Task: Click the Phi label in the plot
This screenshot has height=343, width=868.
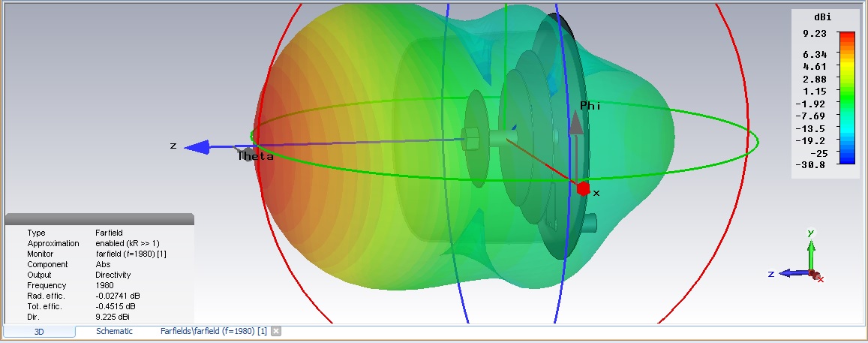Action: tap(590, 105)
